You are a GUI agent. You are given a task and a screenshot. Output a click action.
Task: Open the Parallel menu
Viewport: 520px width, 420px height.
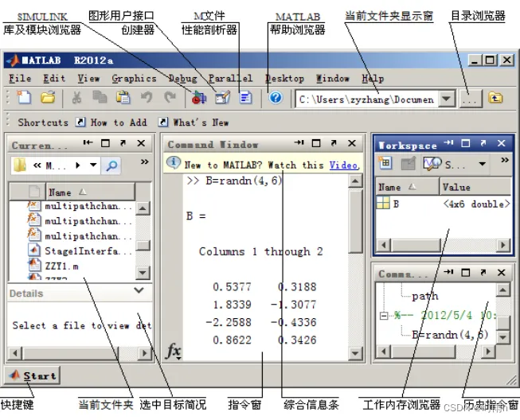[x=230, y=79]
